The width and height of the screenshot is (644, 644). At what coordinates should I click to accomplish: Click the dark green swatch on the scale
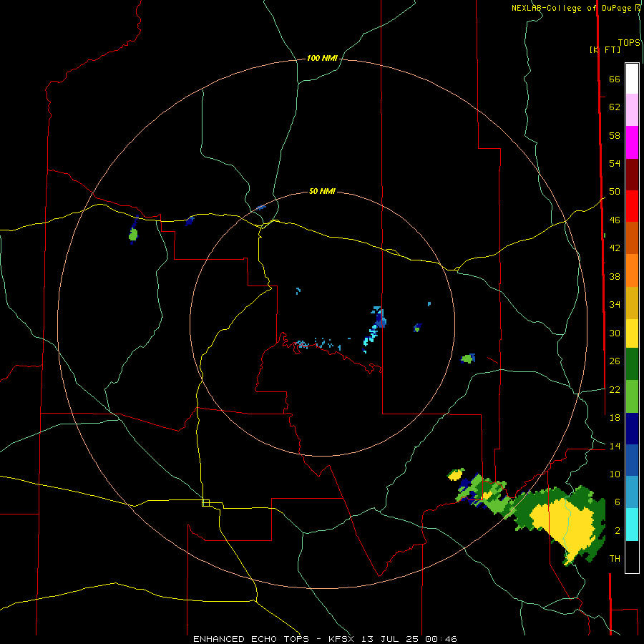click(x=632, y=364)
